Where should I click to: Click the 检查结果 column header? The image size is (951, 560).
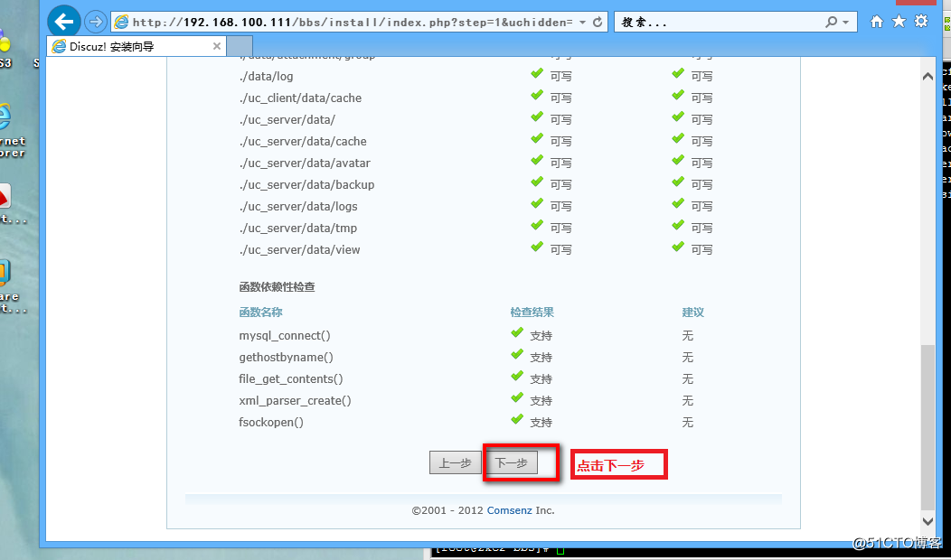(x=532, y=313)
